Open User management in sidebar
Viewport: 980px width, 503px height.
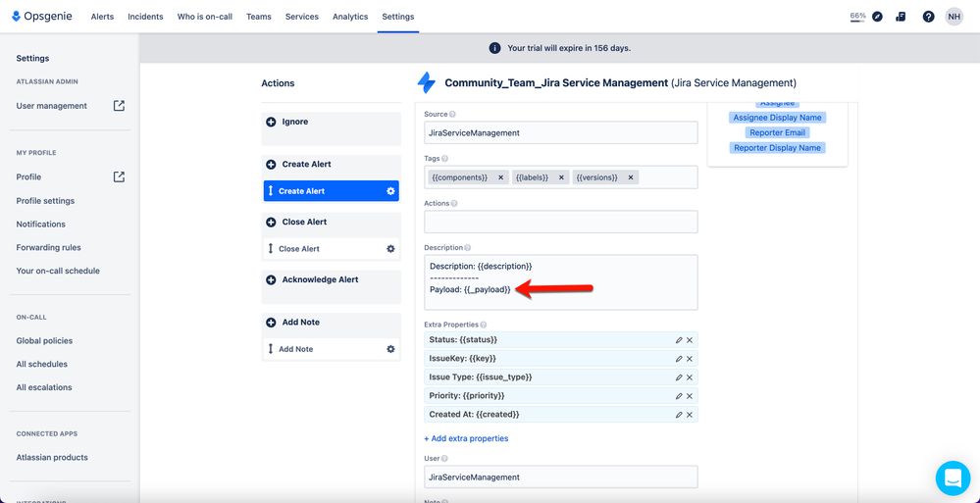(52, 106)
